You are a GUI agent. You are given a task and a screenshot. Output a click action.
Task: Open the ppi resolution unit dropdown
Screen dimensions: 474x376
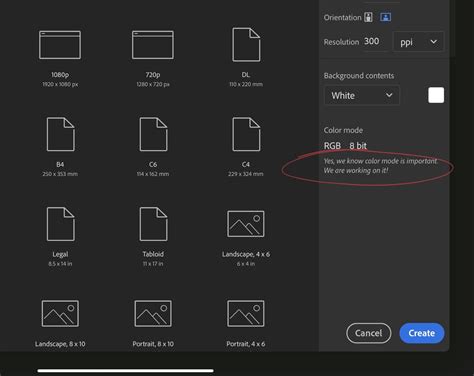tap(418, 42)
